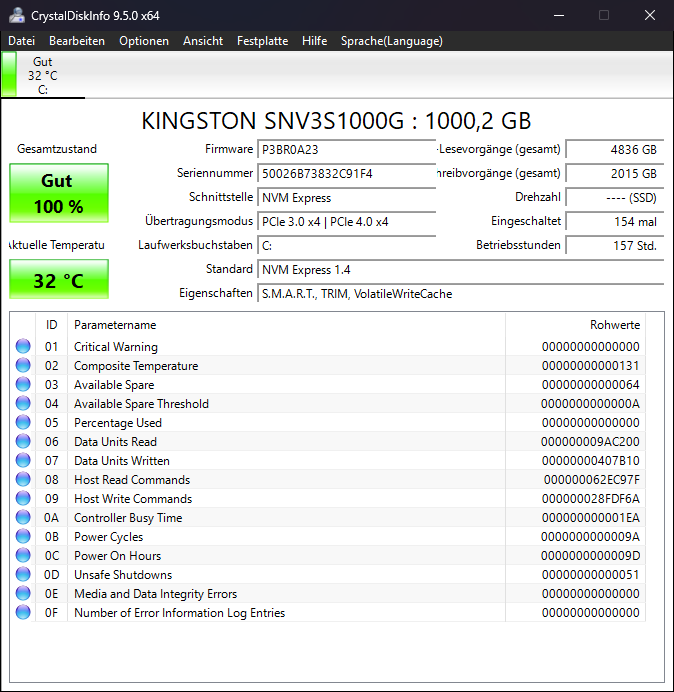This screenshot has height=692, width=674.
Task: Open the Ansicht menu
Action: pos(203,41)
